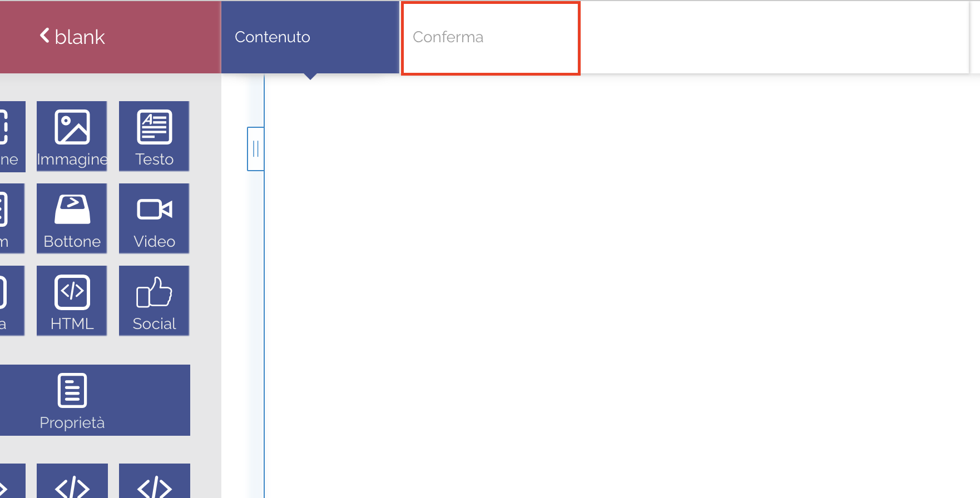Select the Social thumbs-up block
Screen dimensions: 980x498
tap(154, 301)
